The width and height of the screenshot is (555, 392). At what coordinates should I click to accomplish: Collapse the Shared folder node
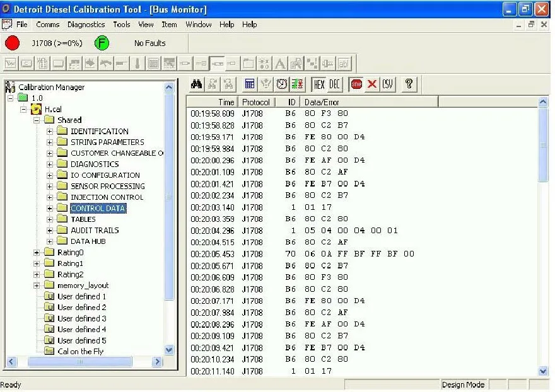37,120
